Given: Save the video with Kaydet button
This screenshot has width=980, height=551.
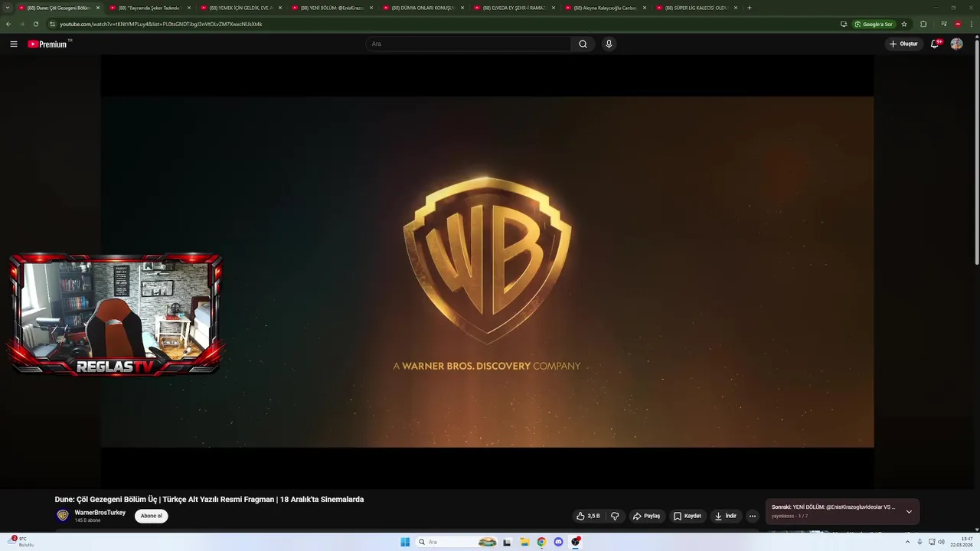Looking at the screenshot, I should [x=688, y=516].
